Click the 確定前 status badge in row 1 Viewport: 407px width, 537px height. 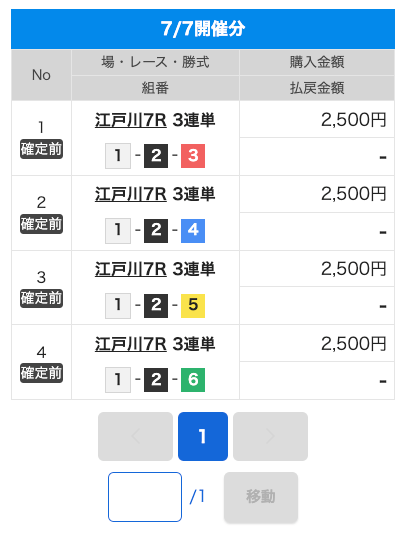click(x=41, y=149)
